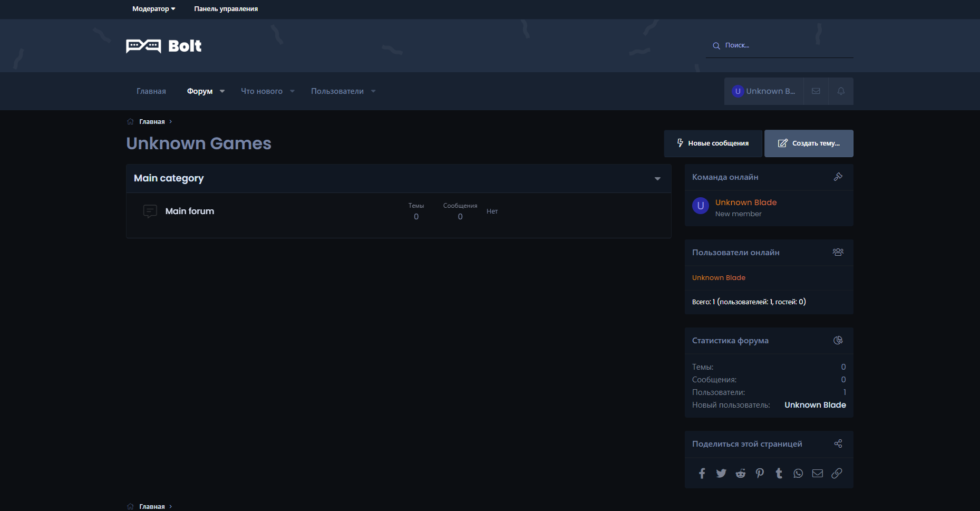
Task: Go to Главная navigation tab
Action: click(151, 91)
